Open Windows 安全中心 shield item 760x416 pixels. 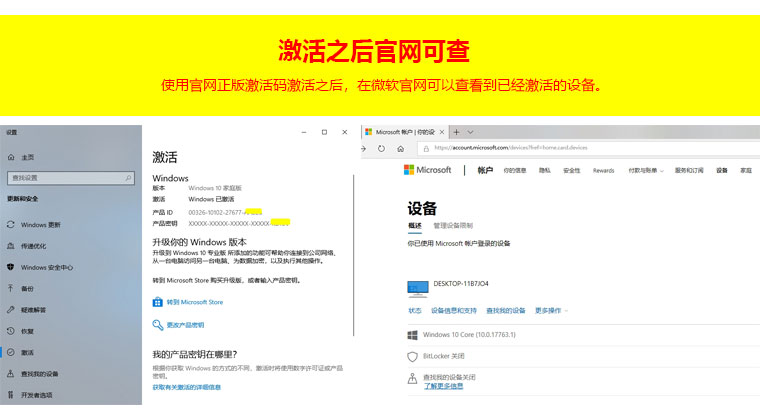pos(46,267)
